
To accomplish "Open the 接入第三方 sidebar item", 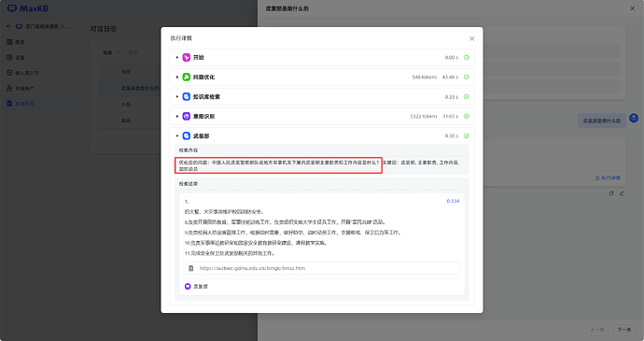I will tap(27, 73).
